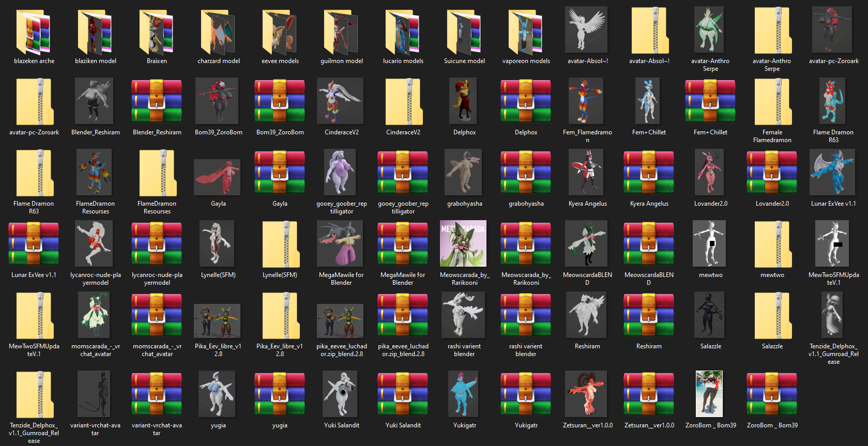
Task: Select the Fem+Chillet WinRAR archive
Action: click(710, 101)
